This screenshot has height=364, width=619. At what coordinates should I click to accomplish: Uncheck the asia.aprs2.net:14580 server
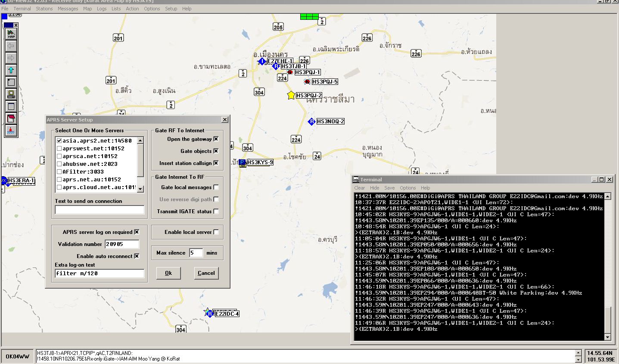click(x=59, y=141)
